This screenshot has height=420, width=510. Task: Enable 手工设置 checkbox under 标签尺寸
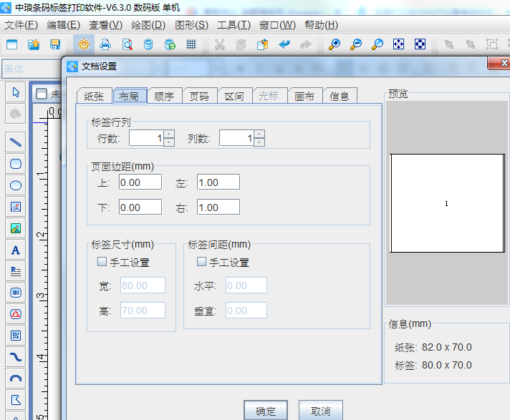coord(102,262)
